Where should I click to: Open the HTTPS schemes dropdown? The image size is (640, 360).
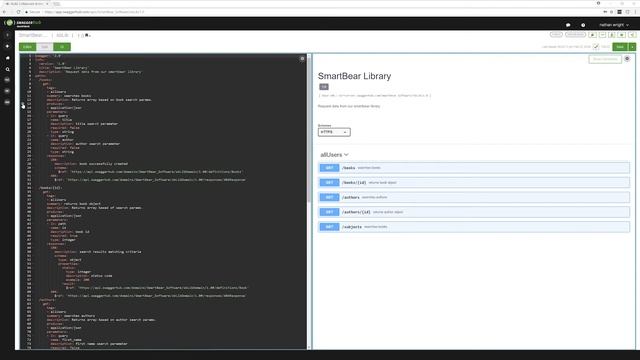(x=334, y=132)
